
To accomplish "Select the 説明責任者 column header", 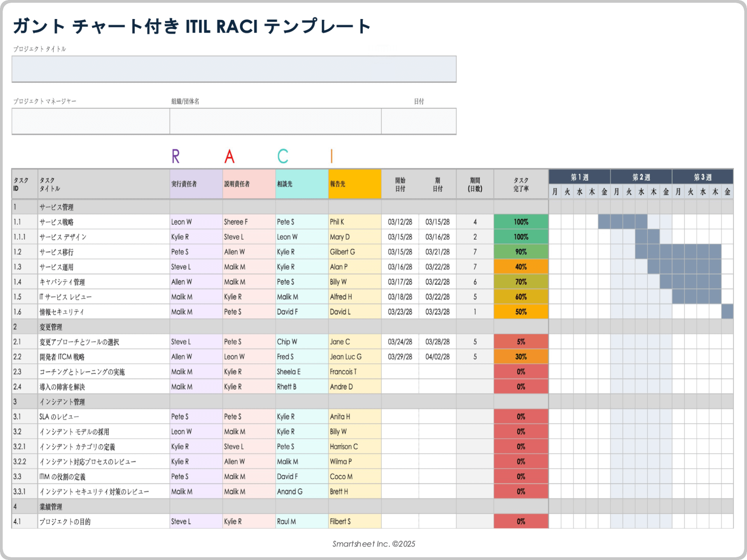I will (x=249, y=184).
